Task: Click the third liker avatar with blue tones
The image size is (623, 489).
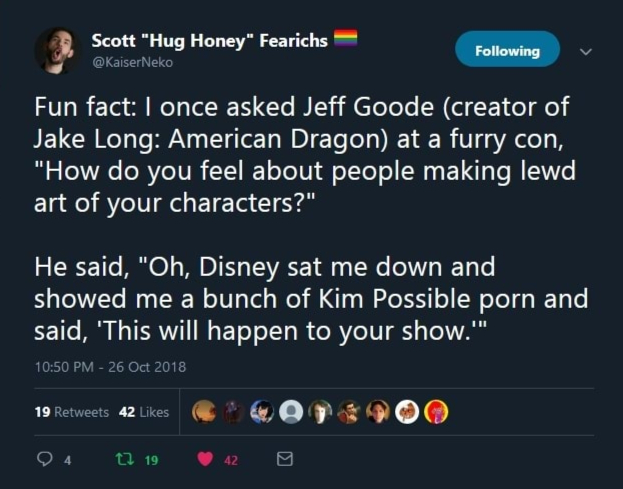Action: [x=262, y=412]
